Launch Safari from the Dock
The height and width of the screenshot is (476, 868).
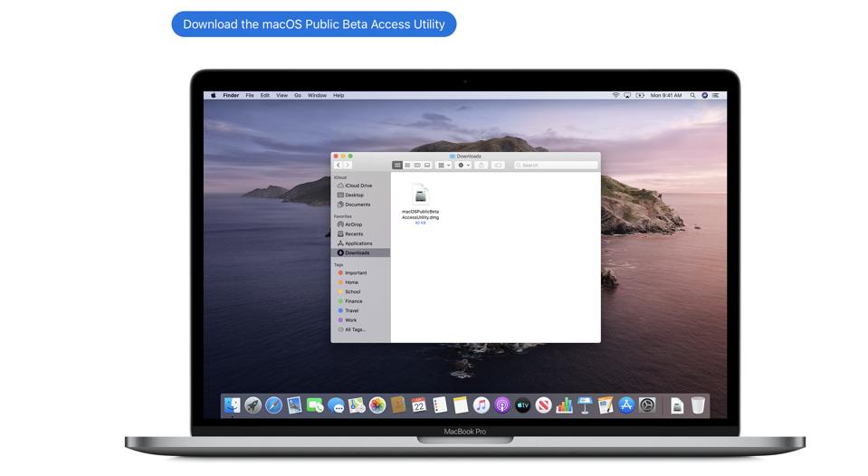point(273,405)
